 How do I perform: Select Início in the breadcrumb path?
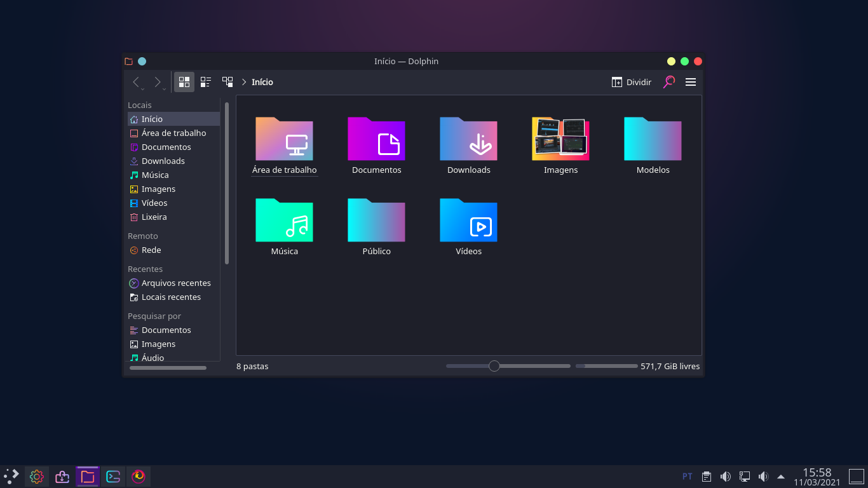[262, 82]
